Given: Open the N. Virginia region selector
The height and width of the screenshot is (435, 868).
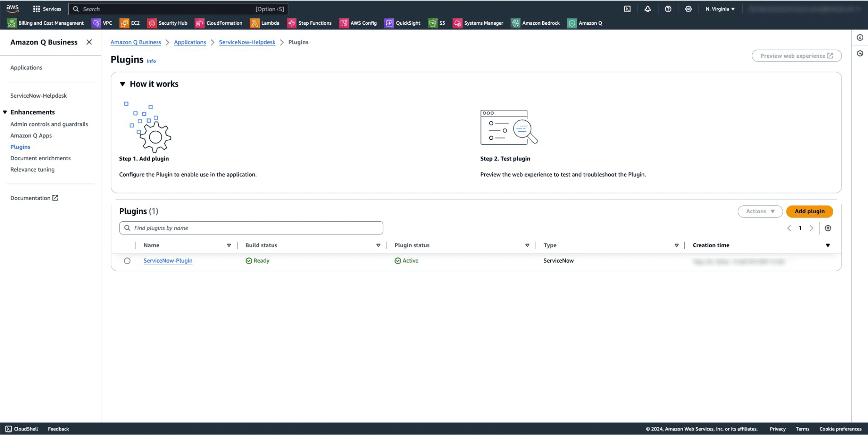Looking at the screenshot, I should (720, 9).
